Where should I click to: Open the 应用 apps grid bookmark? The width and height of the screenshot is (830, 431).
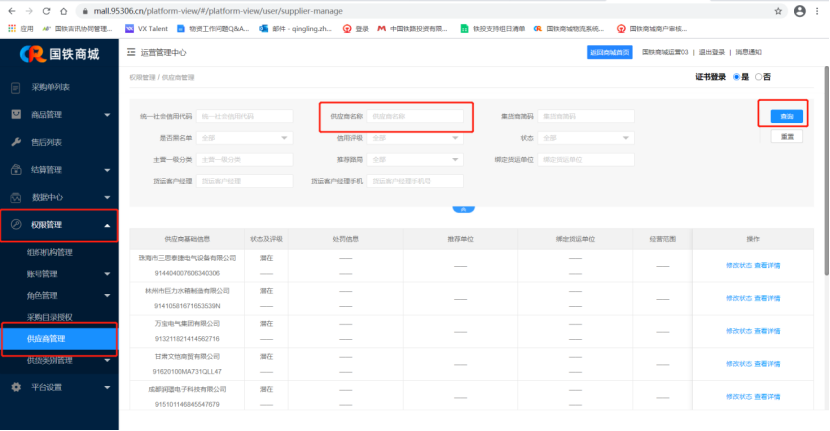click(x=21, y=29)
